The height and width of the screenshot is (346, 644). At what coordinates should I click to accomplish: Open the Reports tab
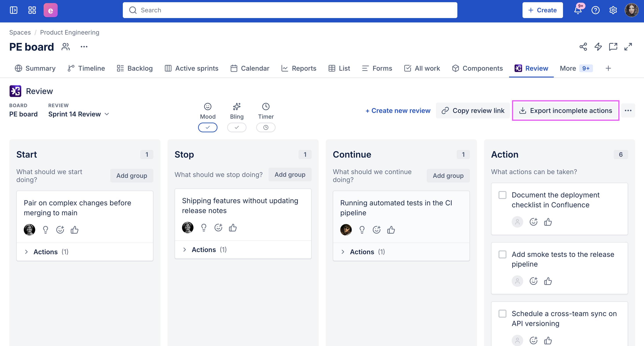pos(299,68)
